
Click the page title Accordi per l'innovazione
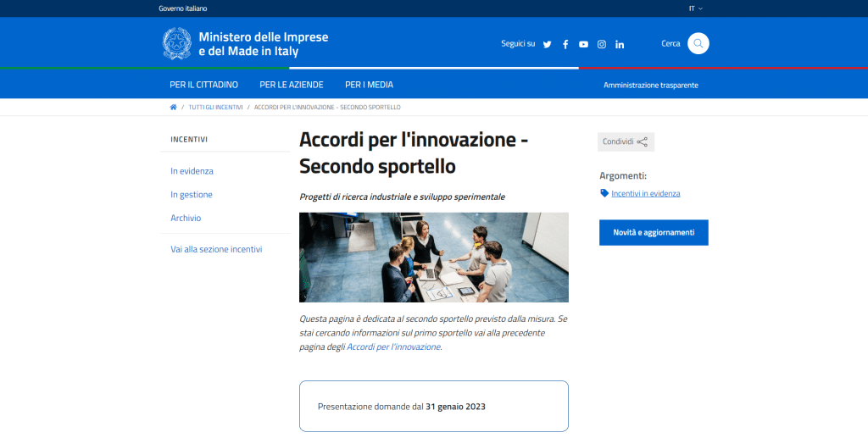click(414, 152)
